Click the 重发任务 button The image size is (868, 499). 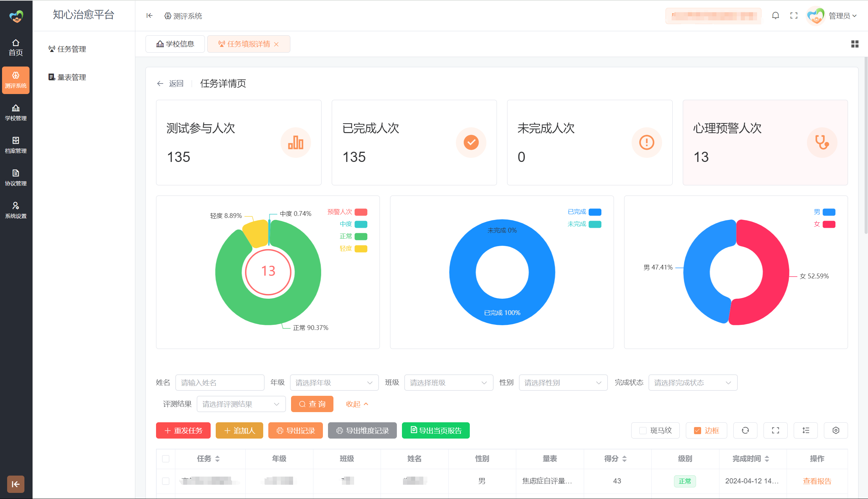[183, 430]
